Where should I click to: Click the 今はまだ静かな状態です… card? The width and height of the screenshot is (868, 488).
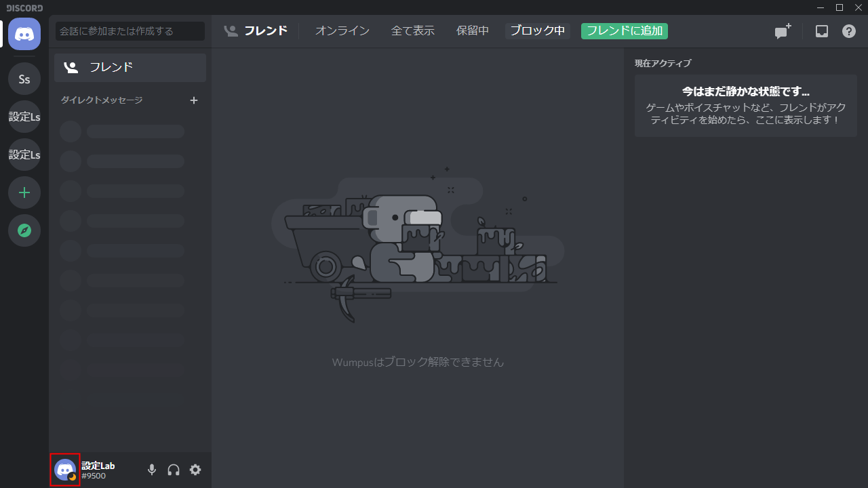[x=746, y=106]
